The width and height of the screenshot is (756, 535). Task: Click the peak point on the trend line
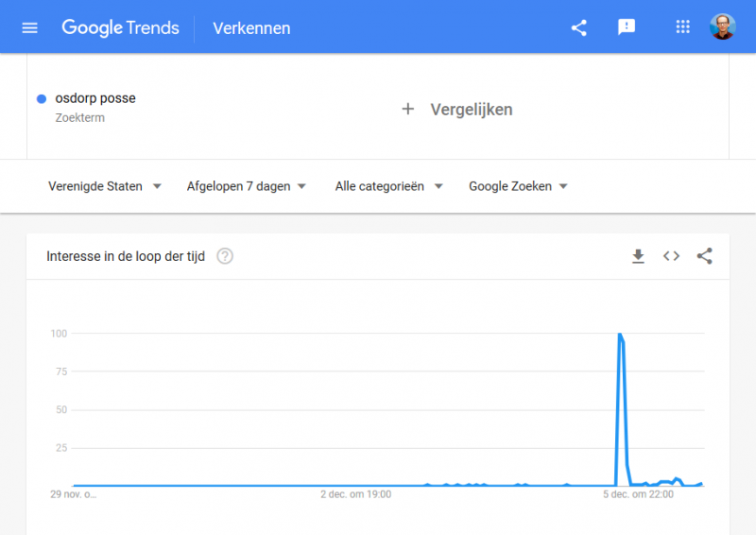coord(620,334)
